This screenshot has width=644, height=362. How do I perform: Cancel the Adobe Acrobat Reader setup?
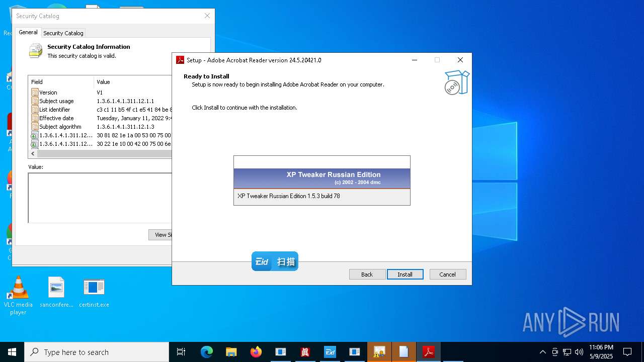448,274
